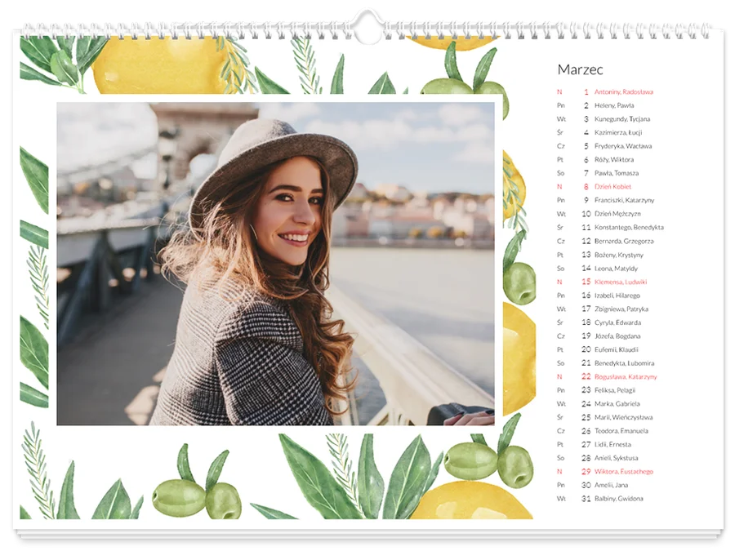Click the green olives pair at bottom left
The image size is (735, 560).
click(197, 498)
